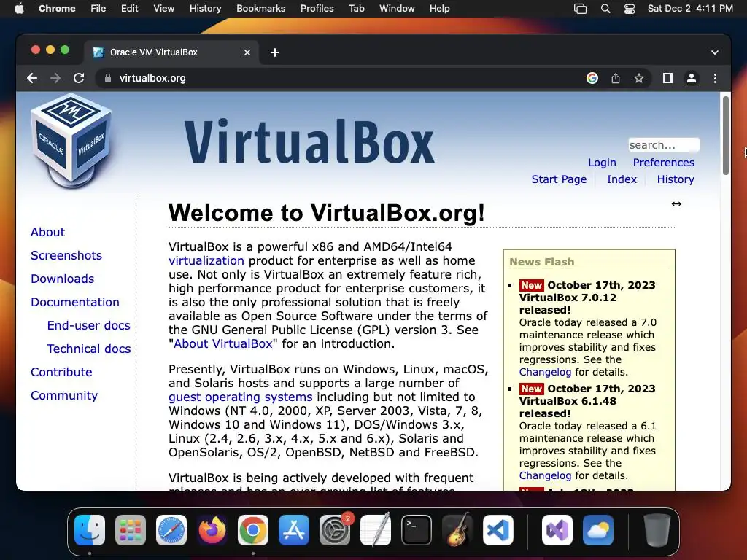Expand the tab search chevron
Viewport: 747px width, 560px height.
tap(715, 52)
